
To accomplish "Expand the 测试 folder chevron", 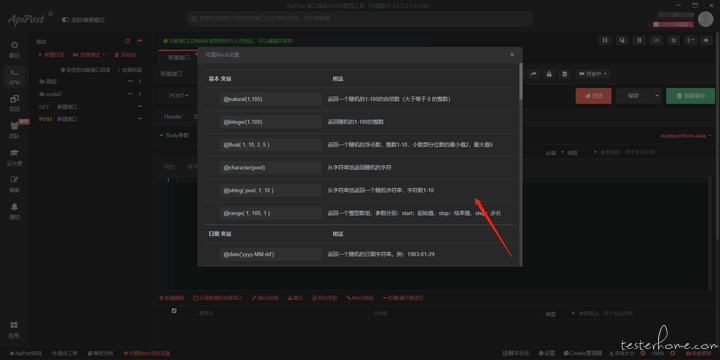I will tap(140, 81).
